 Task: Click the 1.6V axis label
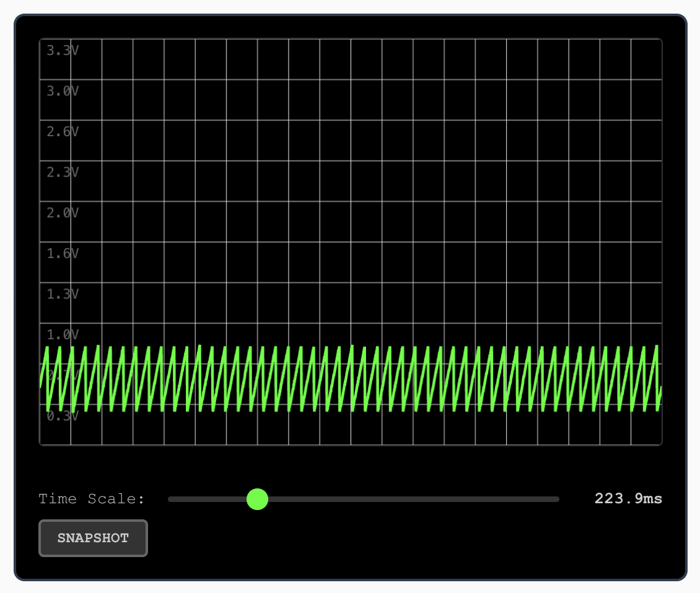[x=63, y=253]
